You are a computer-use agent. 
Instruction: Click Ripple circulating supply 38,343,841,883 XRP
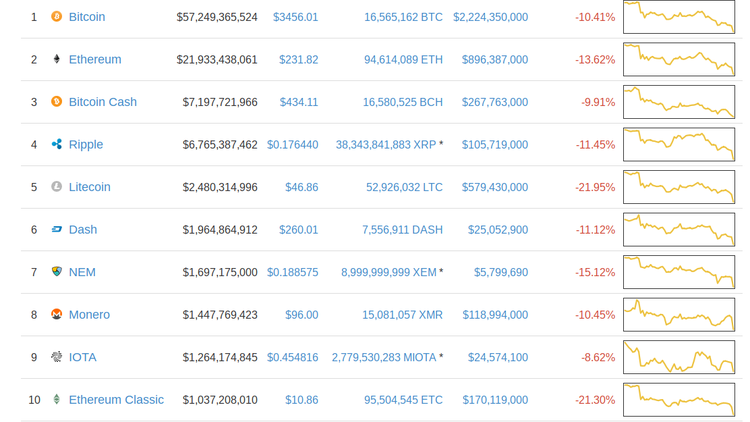[x=386, y=145]
